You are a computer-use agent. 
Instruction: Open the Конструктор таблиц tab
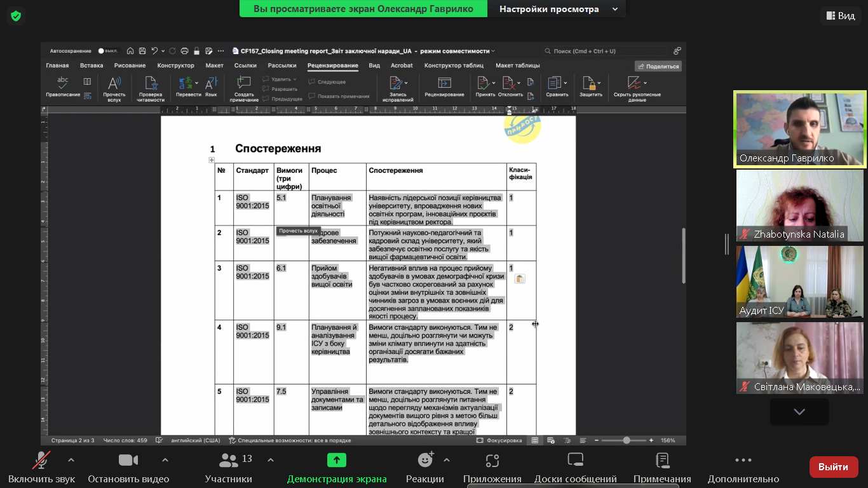[454, 65]
